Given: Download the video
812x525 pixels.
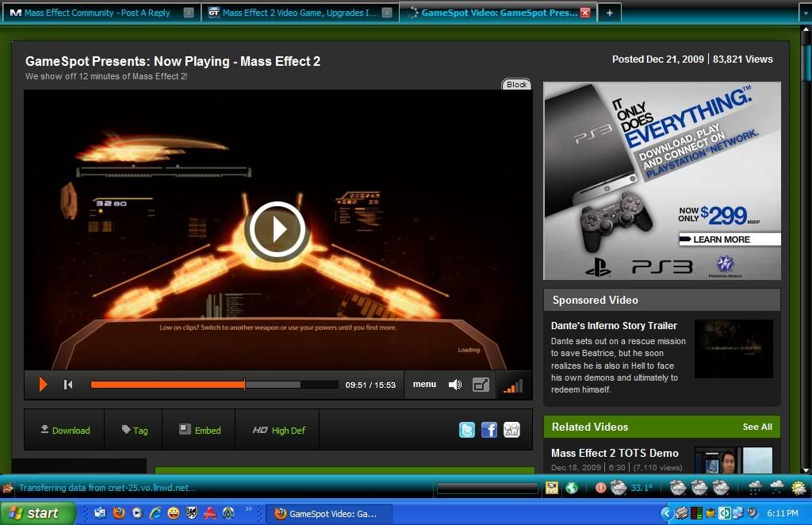Looking at the screenshot, I should 65,431.
